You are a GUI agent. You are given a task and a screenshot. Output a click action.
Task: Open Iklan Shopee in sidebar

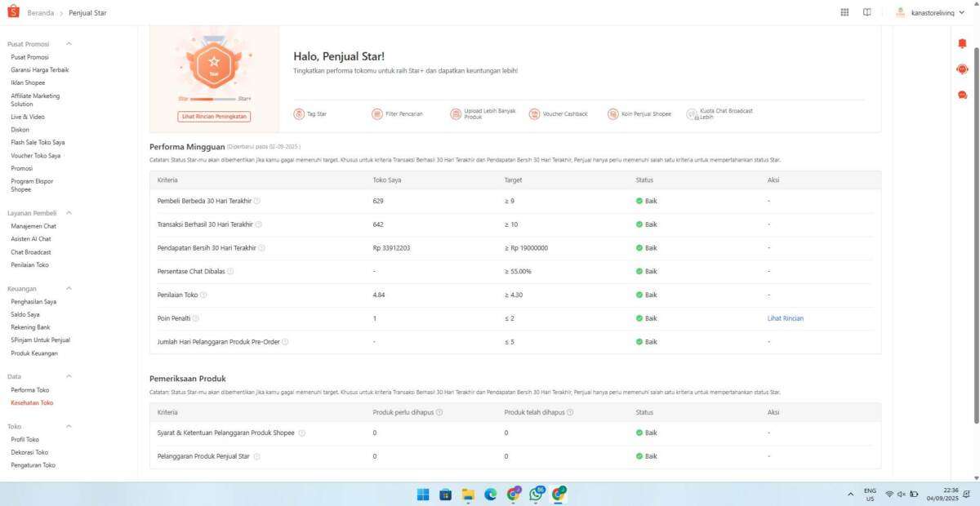[29, 82]
